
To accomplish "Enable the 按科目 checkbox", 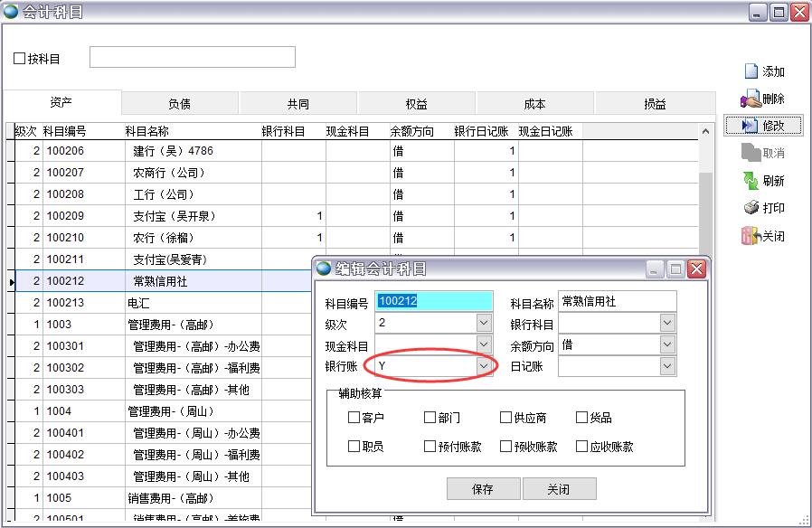I will [x=20, y=59].
